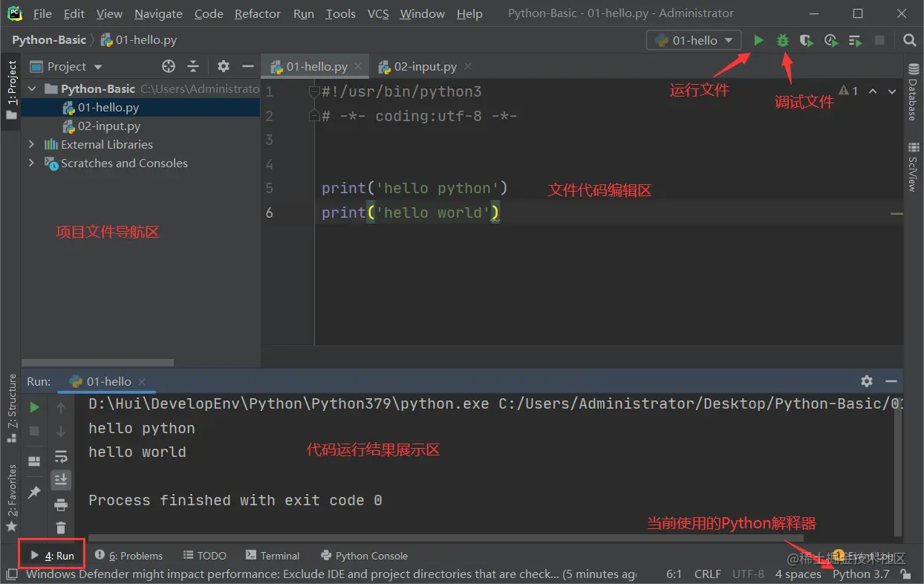
Task: Toggle the 2: Favorites tool window stripe
Action: [x=11, y=498]
